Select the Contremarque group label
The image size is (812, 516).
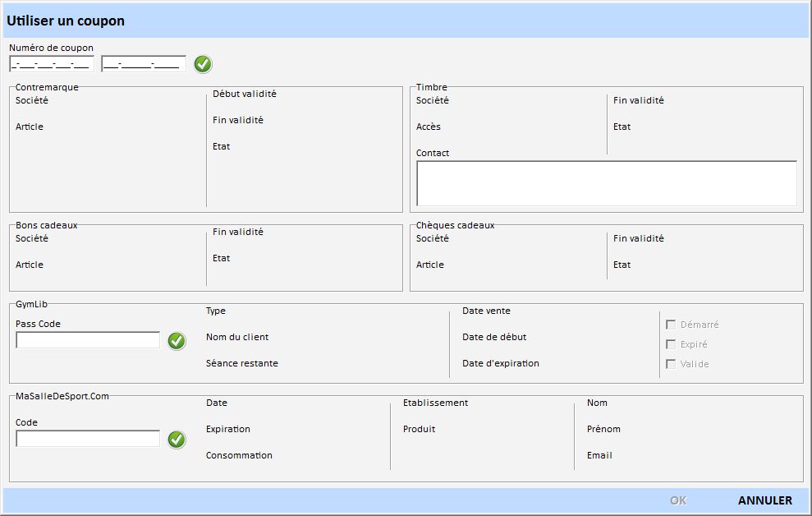click(x=47, y=87)
